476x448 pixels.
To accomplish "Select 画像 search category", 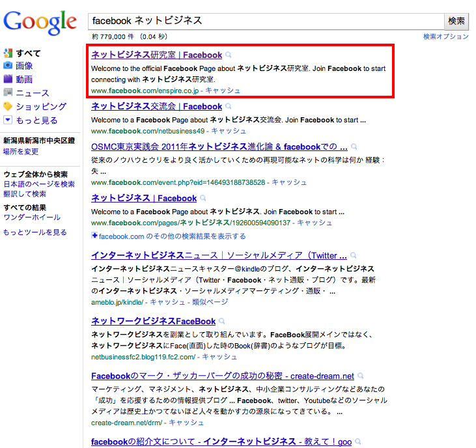I will click(24, 66).
